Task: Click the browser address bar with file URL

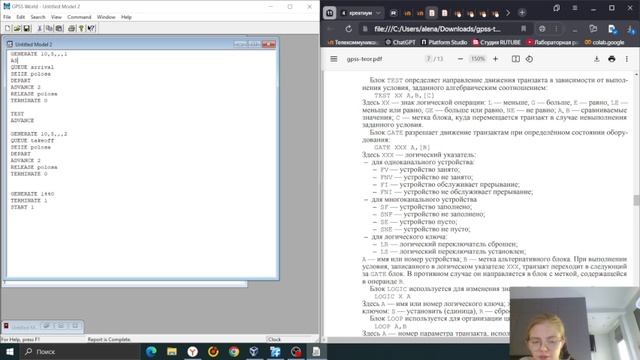Action: coord(437,29)
